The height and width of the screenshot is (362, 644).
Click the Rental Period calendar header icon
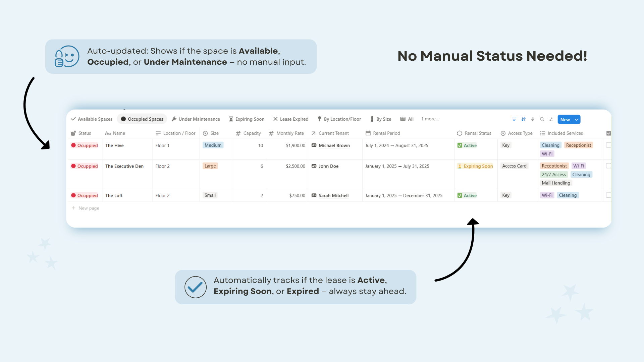(368, 133)
